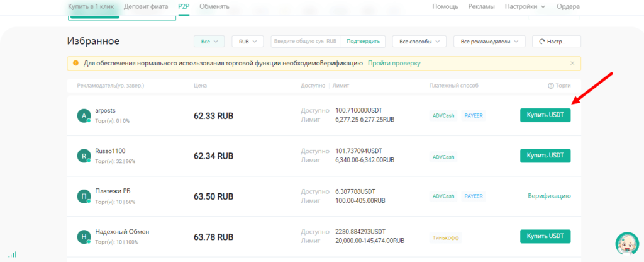The height and width of the screenshot is (262, 644).
Task: Click Купить USDT for arposts
Action: 545,115
